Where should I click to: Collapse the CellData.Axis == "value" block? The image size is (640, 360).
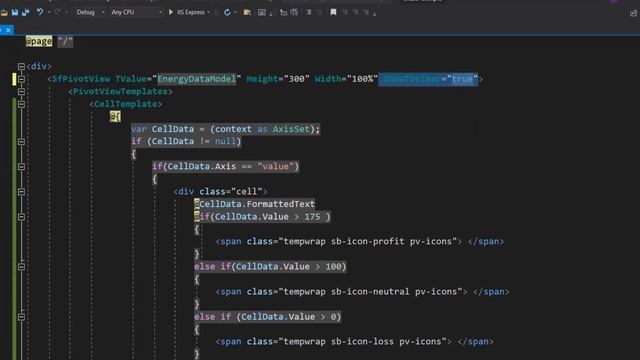click(21, 167)
